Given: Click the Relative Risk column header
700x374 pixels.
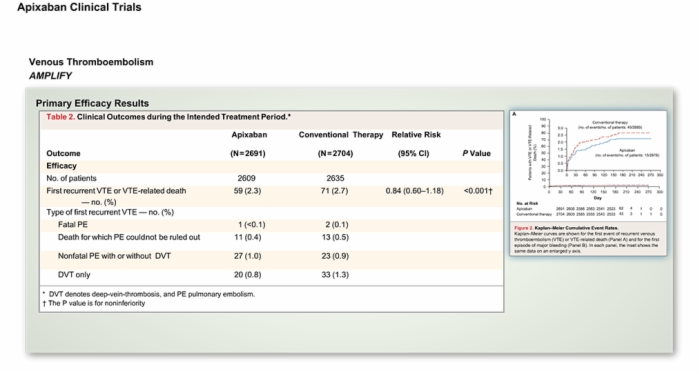Looking at the screenshot, I should [416, 135].
